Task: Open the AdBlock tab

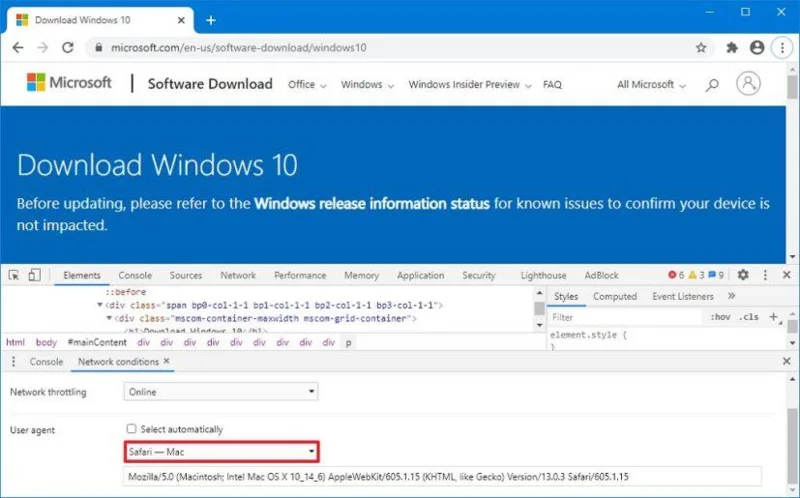Action: 602,275
